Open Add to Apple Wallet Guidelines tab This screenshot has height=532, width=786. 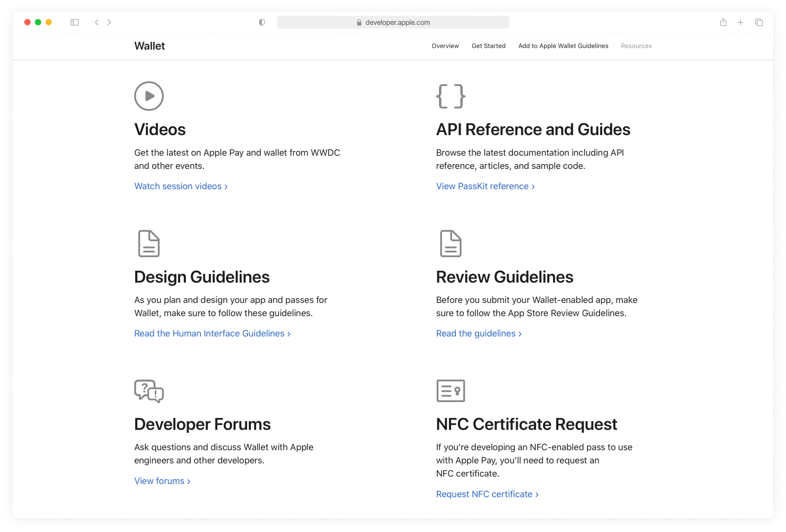click(x=563, y=46)
